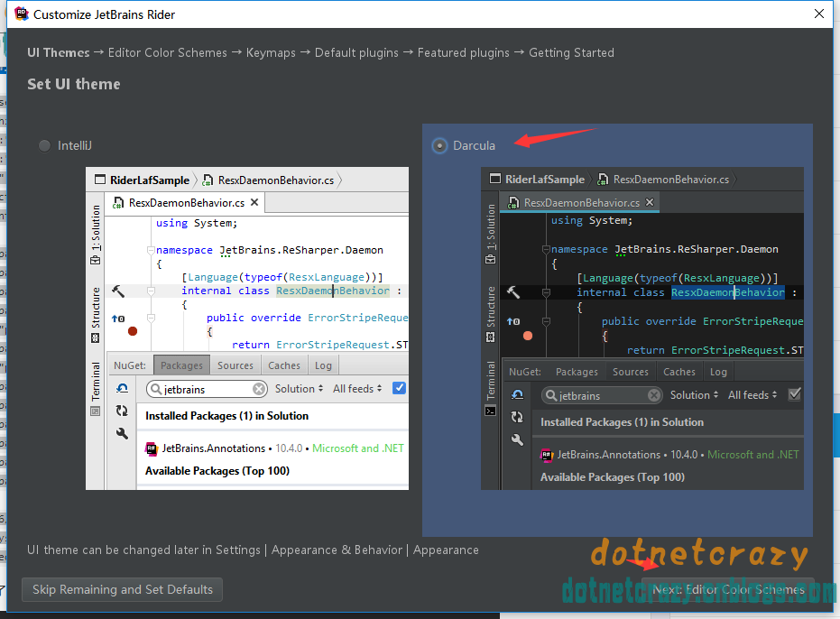This screenshot has height=619, width=840.
Task: Select the ResxDaemonBehavior.cs tab in Darcula preview
Action: [581, 203]
